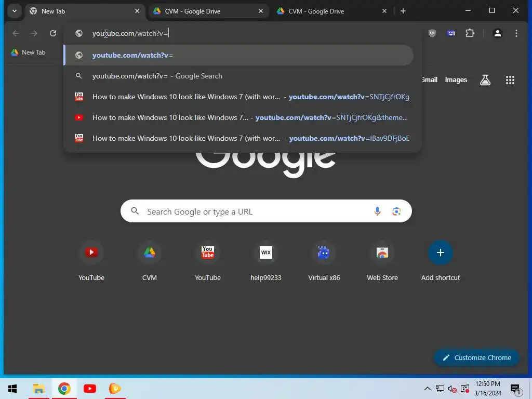Open the notification center icon
This screenshot has height=399, width=532.
(515, 389)
